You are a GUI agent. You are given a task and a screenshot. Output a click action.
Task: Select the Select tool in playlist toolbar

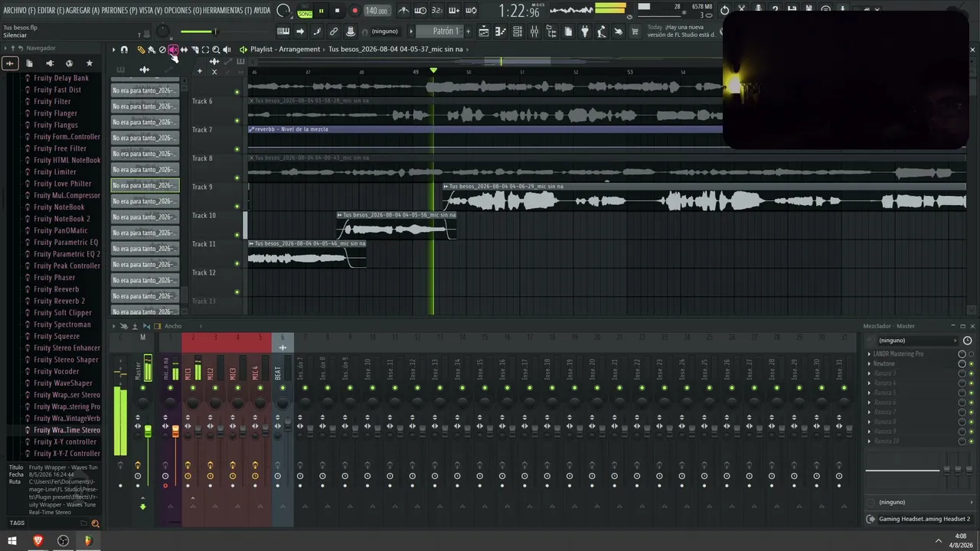click(x=205, y=50)
